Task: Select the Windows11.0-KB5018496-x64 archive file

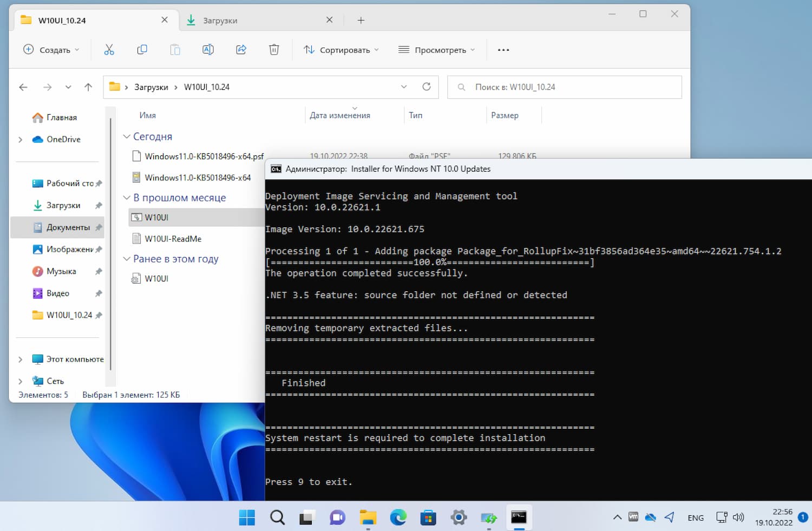Action: [192, 178]
